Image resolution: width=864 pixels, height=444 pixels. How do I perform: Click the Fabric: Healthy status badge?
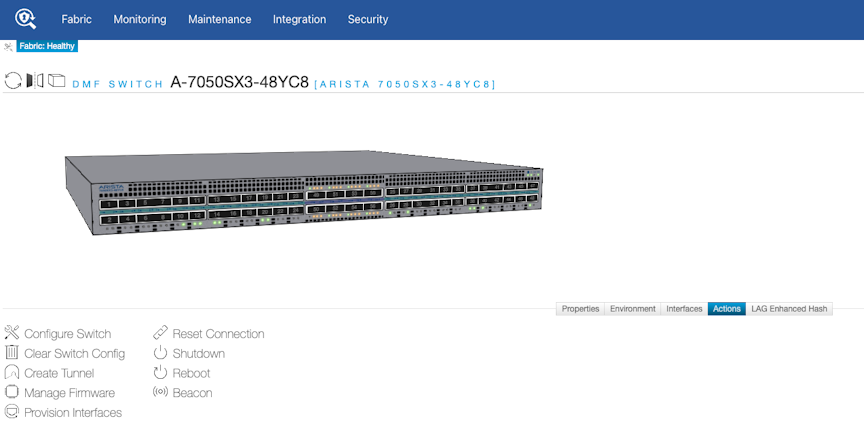[47, 46]
